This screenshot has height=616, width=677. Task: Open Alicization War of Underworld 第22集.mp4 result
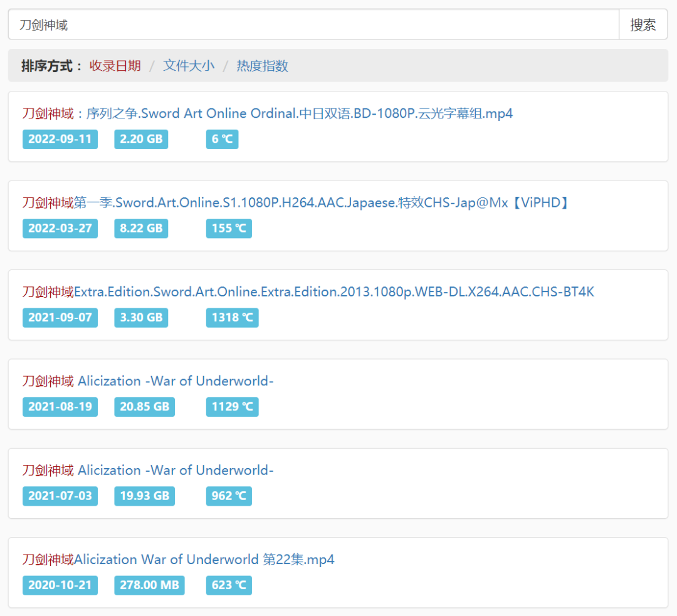coord(178,560)
